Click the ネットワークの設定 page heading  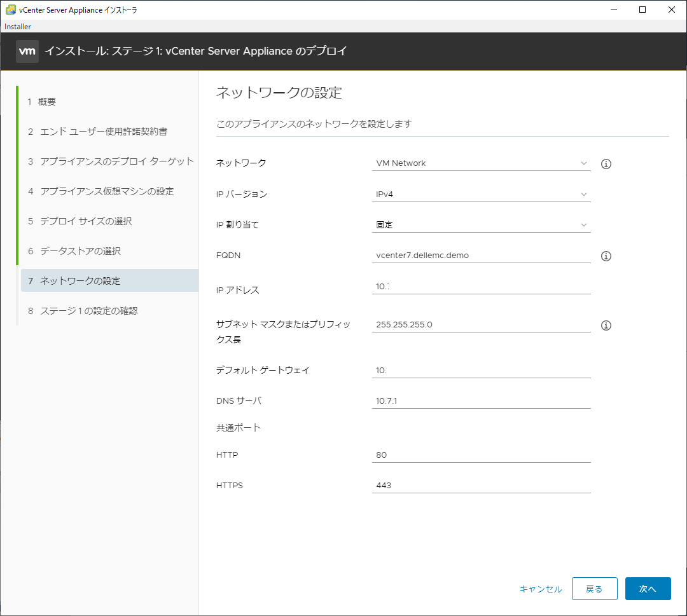[x=279, y=93]
